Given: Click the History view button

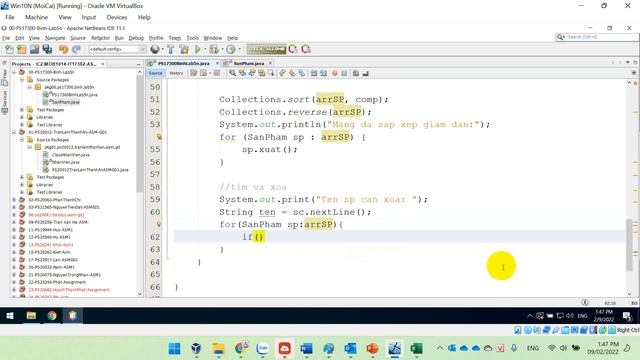Looking at the screenshot, I should click(x=176, y=73).
